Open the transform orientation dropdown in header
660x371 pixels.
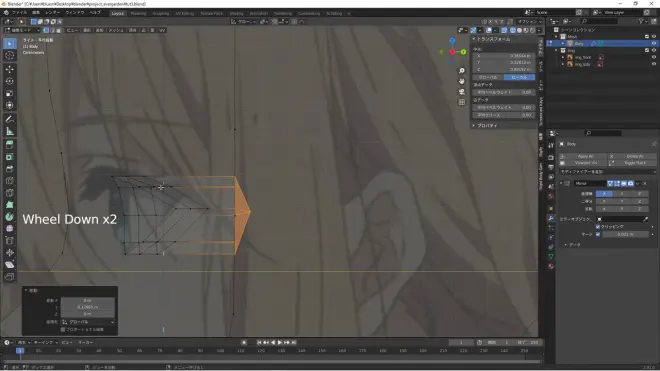pos(244,21)
